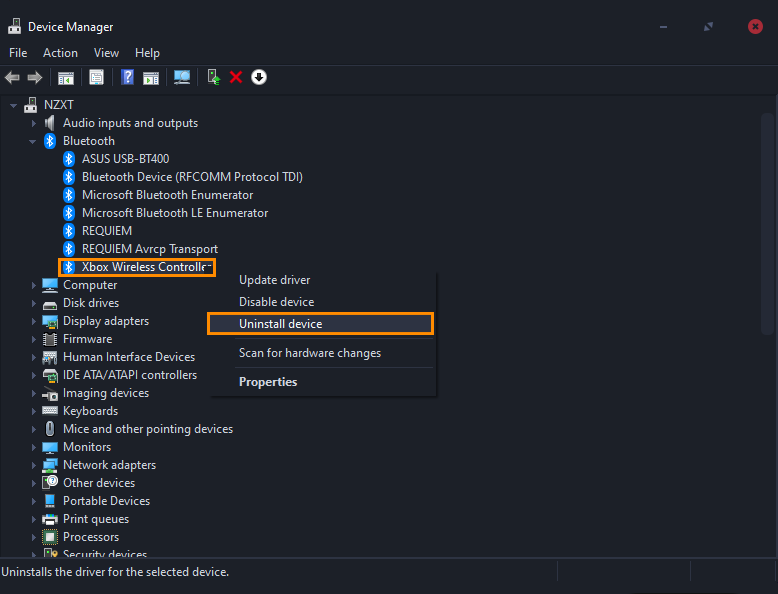Screen dimensions: 778x594
Task: Expand IDE ATA/ATAPI controllers
Action: tap(34, 375)
